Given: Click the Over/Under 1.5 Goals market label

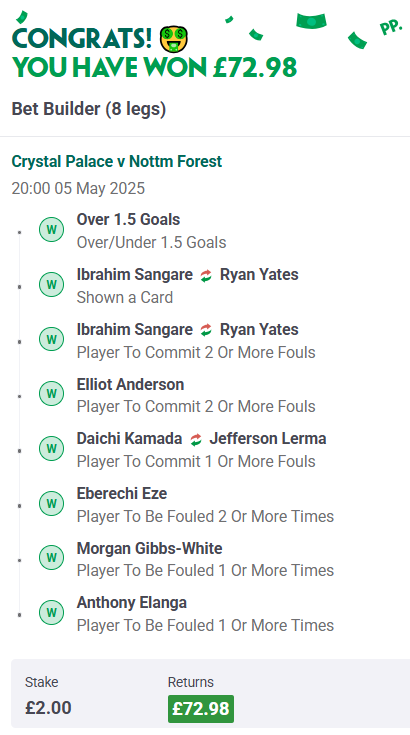Looking at the screenshot, I should pyautogui.click(x=151, y=243).
